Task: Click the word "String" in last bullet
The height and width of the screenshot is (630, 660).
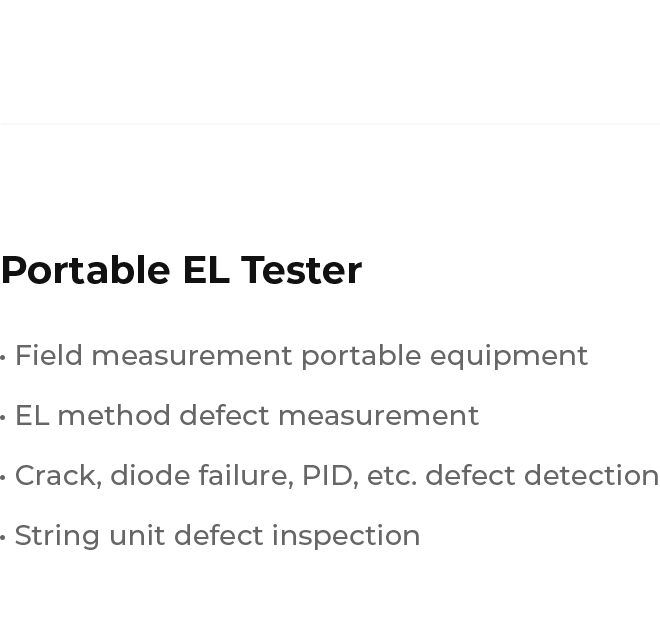Action: (57, 536)
